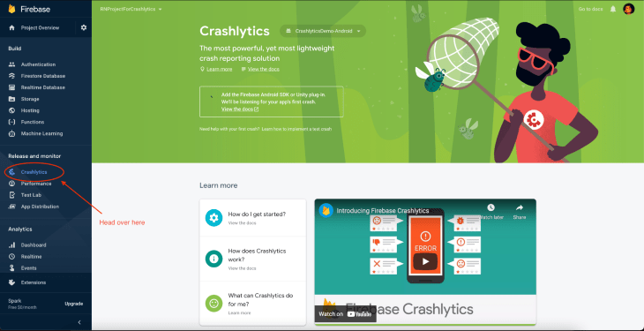Click the Watch later video icon
644x331 pixels.
tap(491, 212)
